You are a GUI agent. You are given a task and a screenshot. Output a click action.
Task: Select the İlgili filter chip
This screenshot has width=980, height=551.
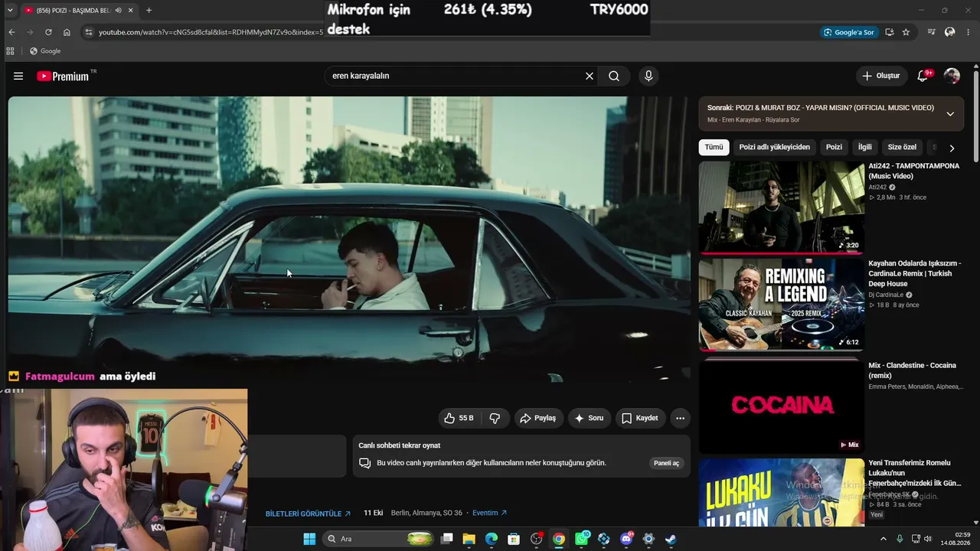pos(864,147)
